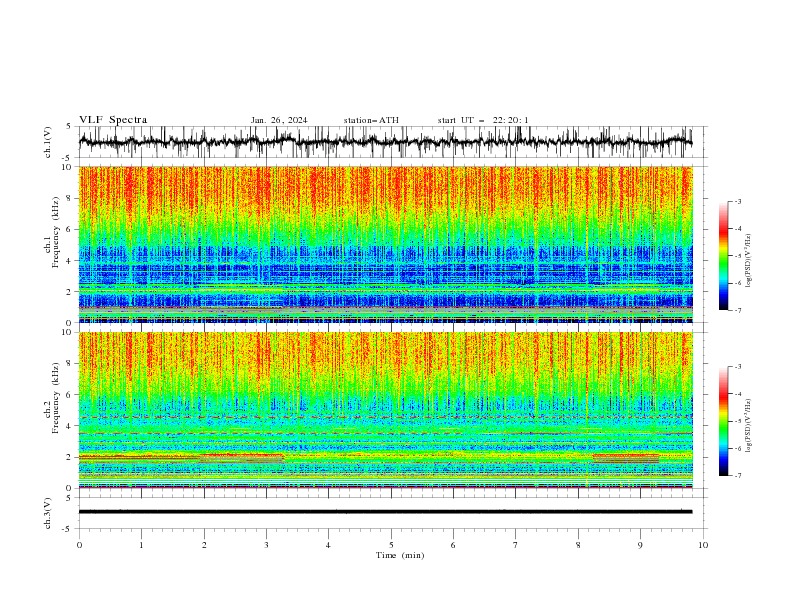Viewport: 792px width, 612px height.
Task: Click the ch.1 voltage waveform trace
Action: click(385, 141)
